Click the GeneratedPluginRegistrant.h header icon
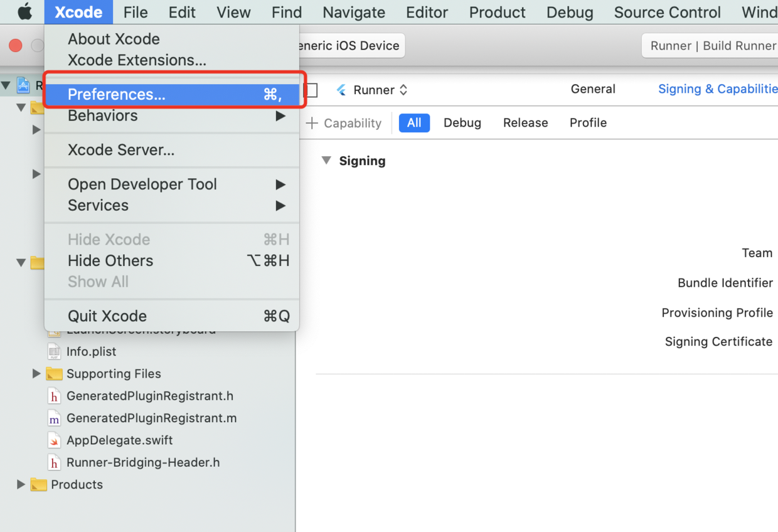This screenshot has height=532, width=778. [x=55, y=396]
